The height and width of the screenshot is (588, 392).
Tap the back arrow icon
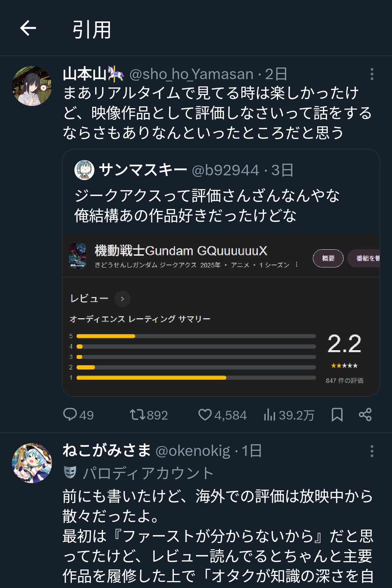point(28,28)
